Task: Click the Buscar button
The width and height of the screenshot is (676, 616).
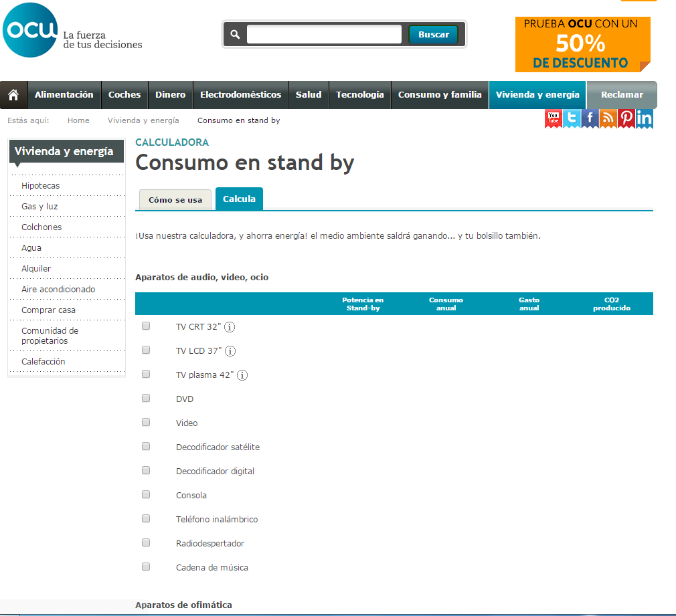Action: [x=434, y=35]
